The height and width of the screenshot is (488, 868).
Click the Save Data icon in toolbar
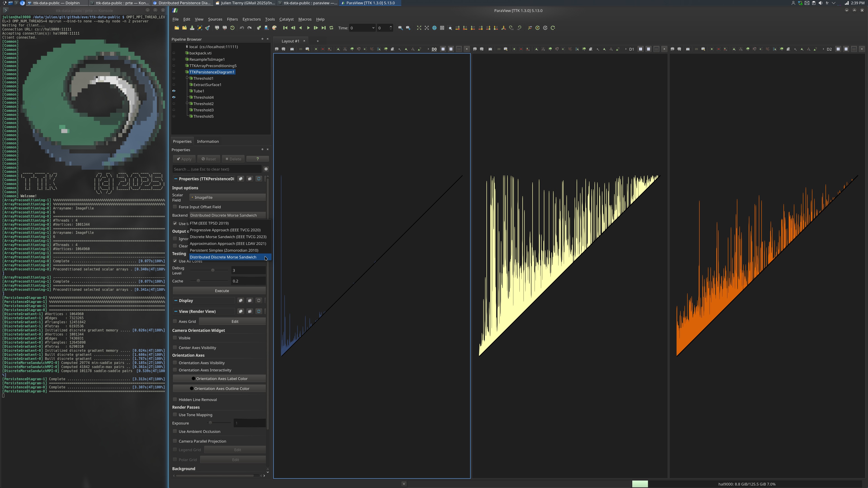point(192,28)
